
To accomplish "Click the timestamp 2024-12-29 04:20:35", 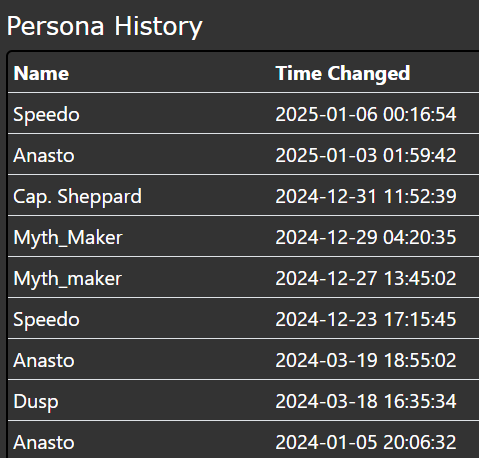I will pyautogui.click(x=366, y=238).
